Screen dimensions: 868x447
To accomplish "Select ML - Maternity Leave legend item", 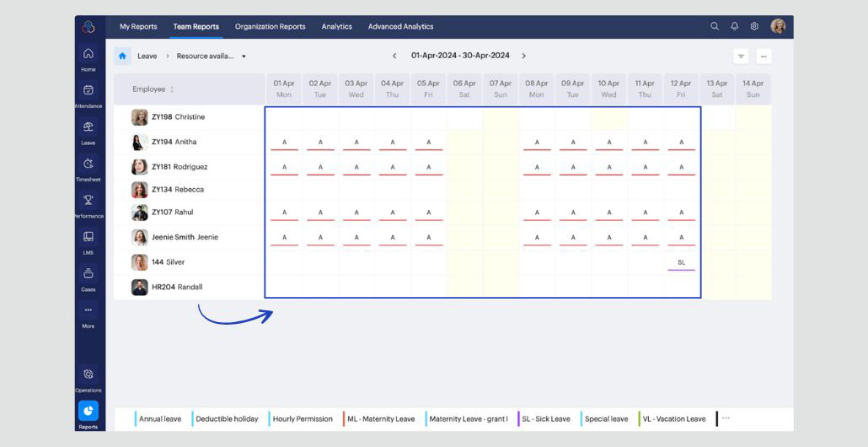I will [381, 419].
